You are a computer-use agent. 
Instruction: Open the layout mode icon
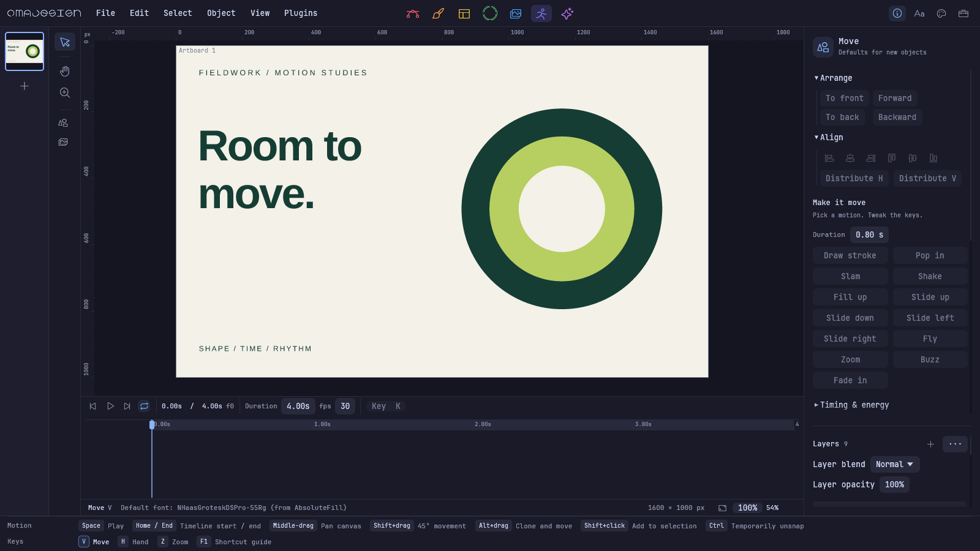tap(464, 13)
